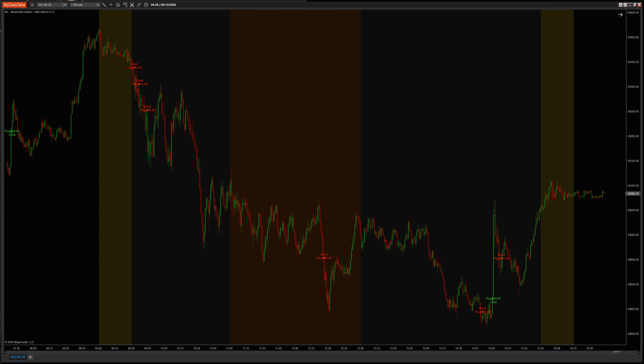
Task: Open the Data Box magnifier icon
Action: (118, 5)
